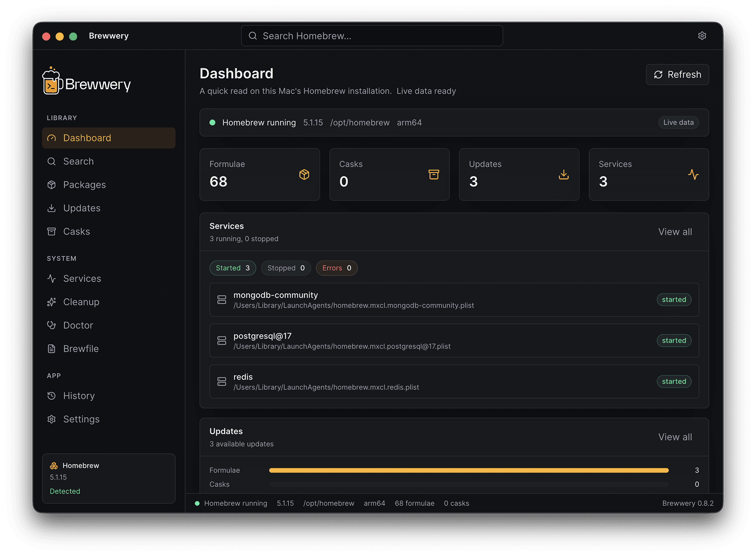
Task: Click 0 casks in status bar
Action: tap(457, 503)
